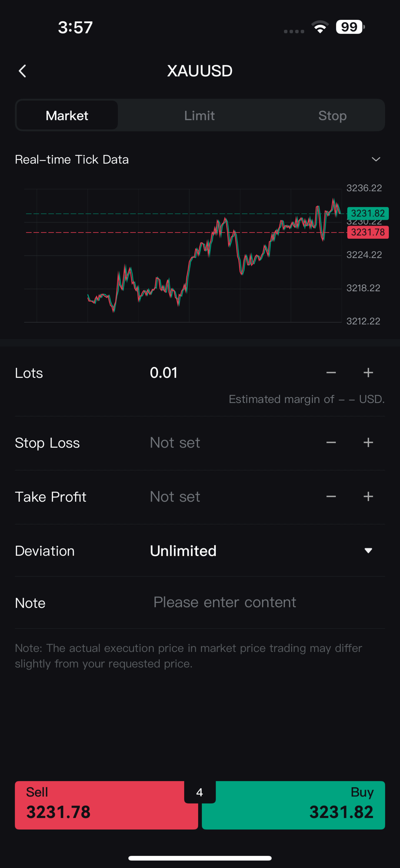Decrease Lots with the minus icon
The width and height of the screenshot is (400, 868).
coord(331,373)
